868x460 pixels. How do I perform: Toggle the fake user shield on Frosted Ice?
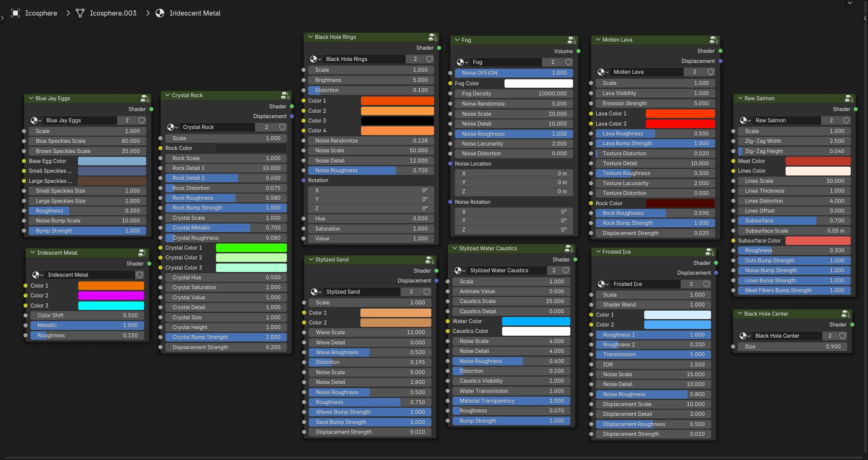(x=707, y=284)
